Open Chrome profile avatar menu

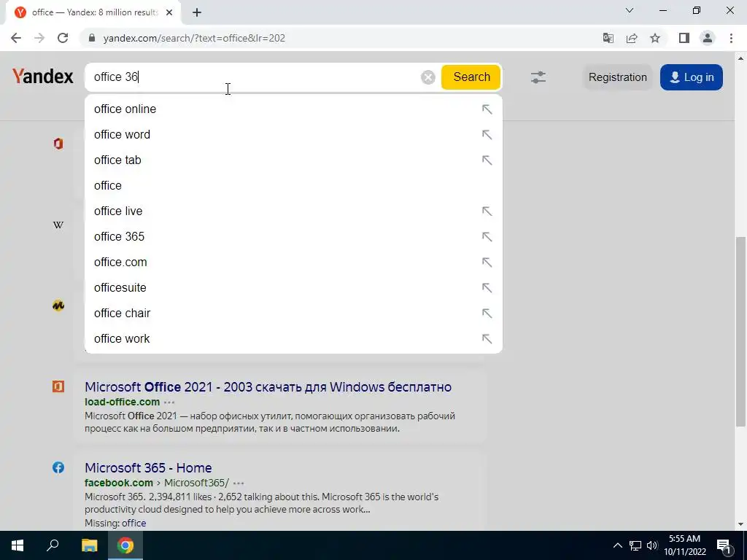pos(708,38)
